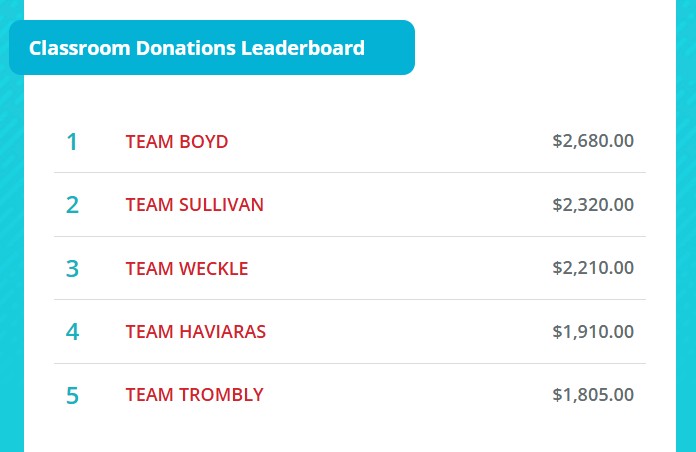Select the $1,910.00 donation amount

(593, 331)
